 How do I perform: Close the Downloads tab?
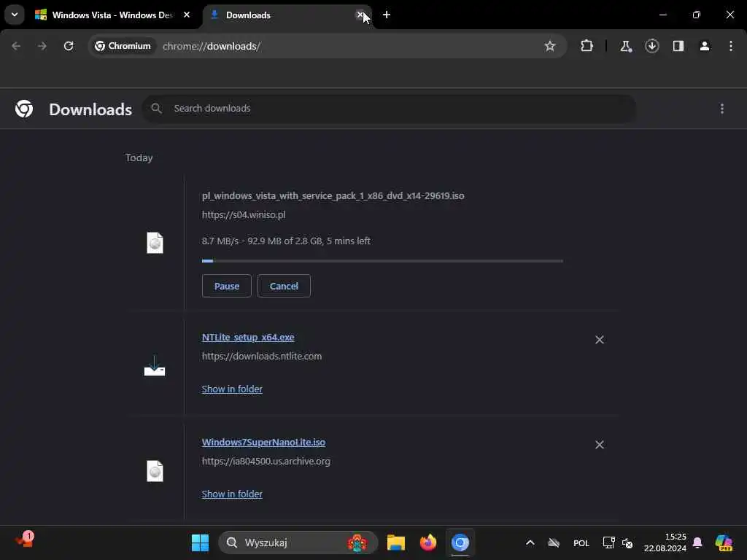[x=360, y=15]
